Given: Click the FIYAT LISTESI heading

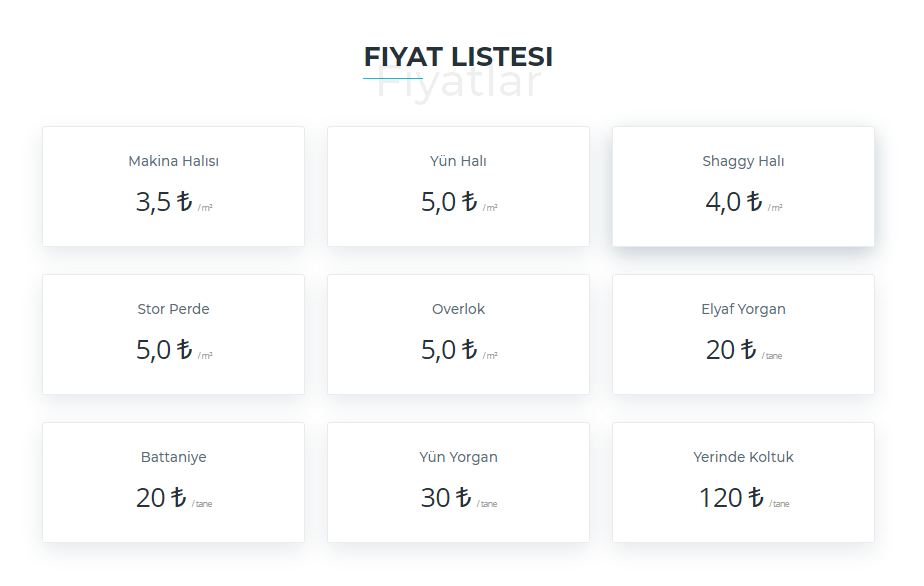Looking at the screenshot, I should point(458,57).
